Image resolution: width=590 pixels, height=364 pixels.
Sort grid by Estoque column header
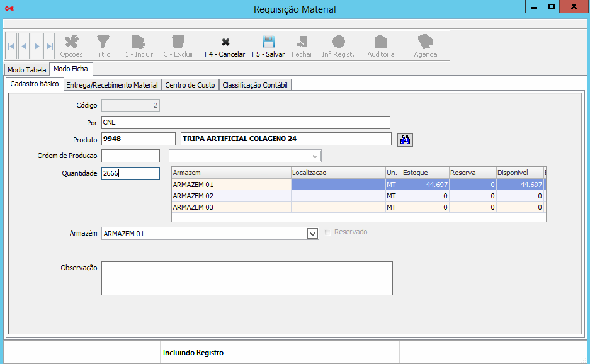[x=424, y=173]
